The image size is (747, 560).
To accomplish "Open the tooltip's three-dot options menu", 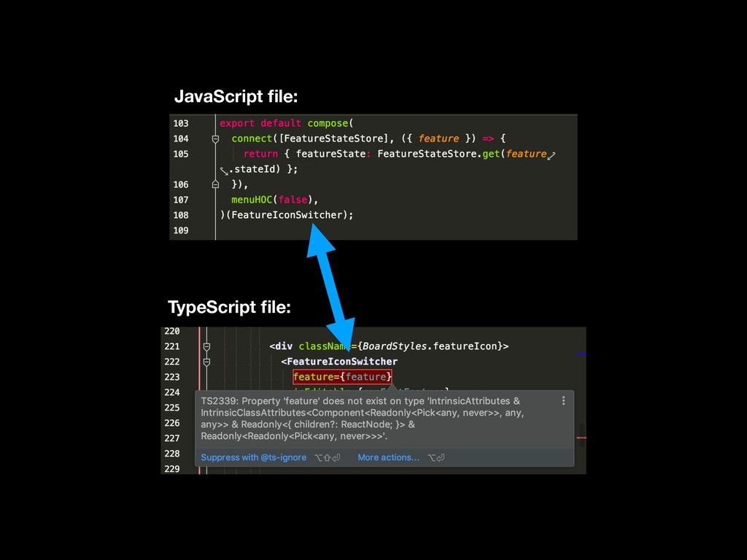I will pyautogui.click(x=563, y=401).
